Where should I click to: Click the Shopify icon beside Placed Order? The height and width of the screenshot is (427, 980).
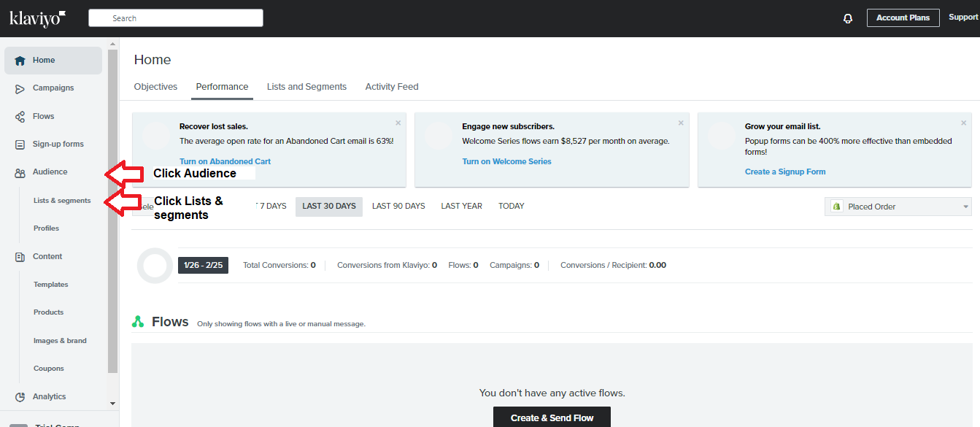837,207
